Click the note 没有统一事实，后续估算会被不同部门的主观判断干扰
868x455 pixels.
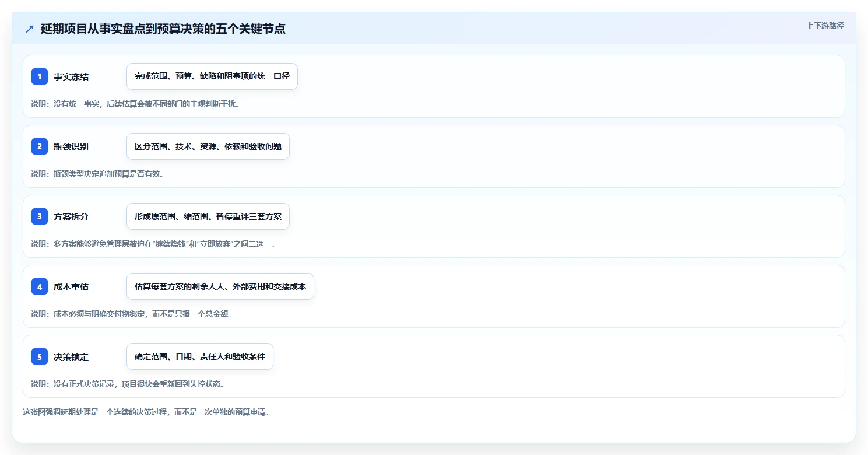click(135, 104)
